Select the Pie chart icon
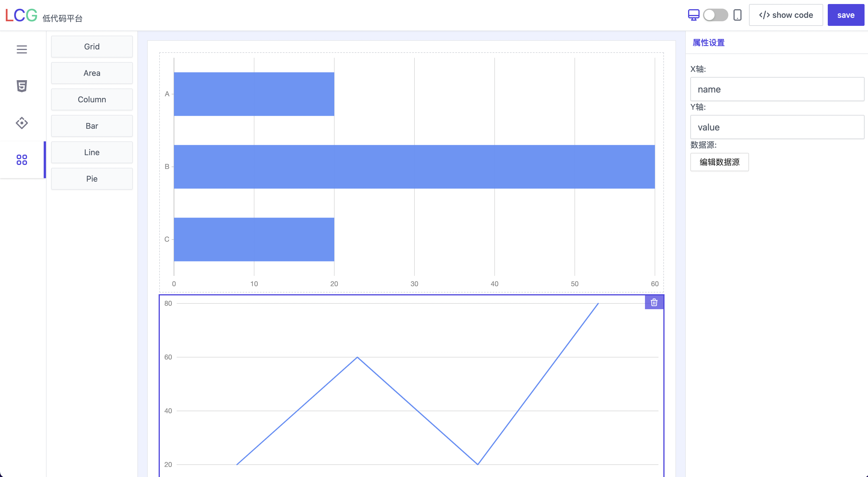 [x=92, y=178]
